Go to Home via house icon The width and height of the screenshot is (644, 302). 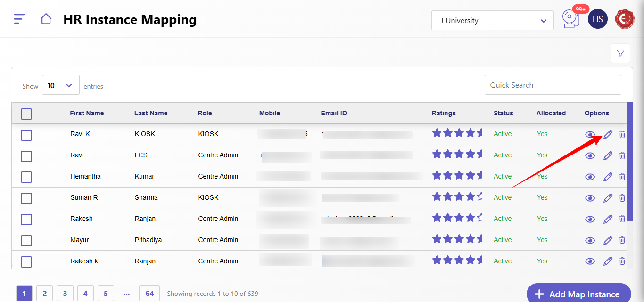pos(46,19)
